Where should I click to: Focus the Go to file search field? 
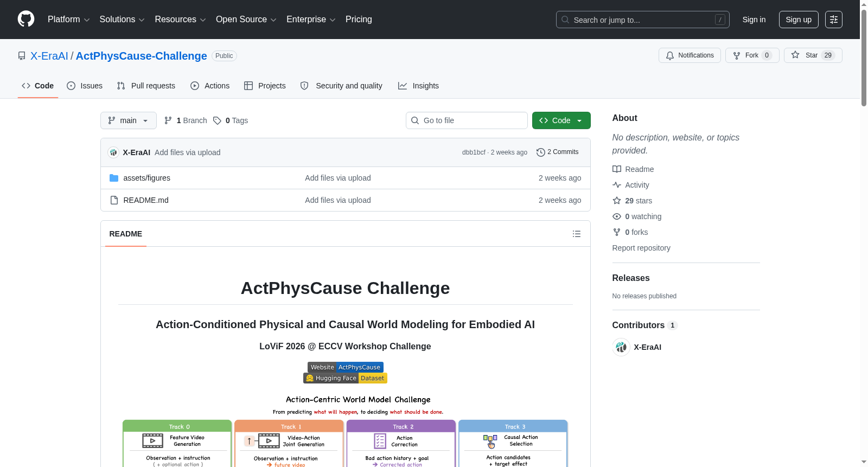pyautogui.click(x=467, y=120)
